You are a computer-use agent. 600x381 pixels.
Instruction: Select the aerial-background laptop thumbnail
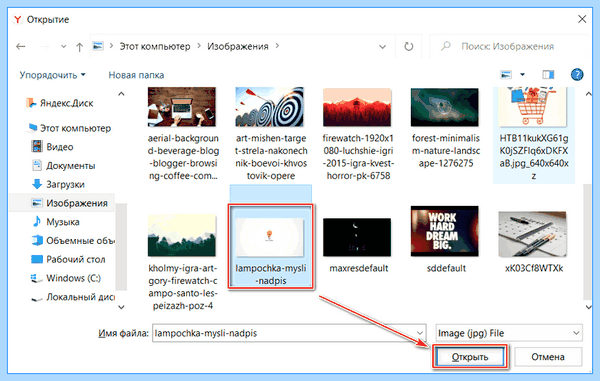pos(182,107)
